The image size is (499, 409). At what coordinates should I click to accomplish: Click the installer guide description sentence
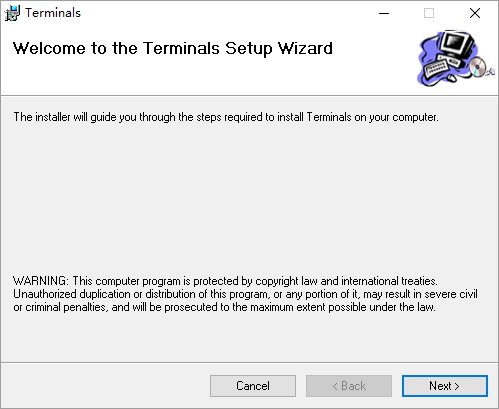pos(226,117)
